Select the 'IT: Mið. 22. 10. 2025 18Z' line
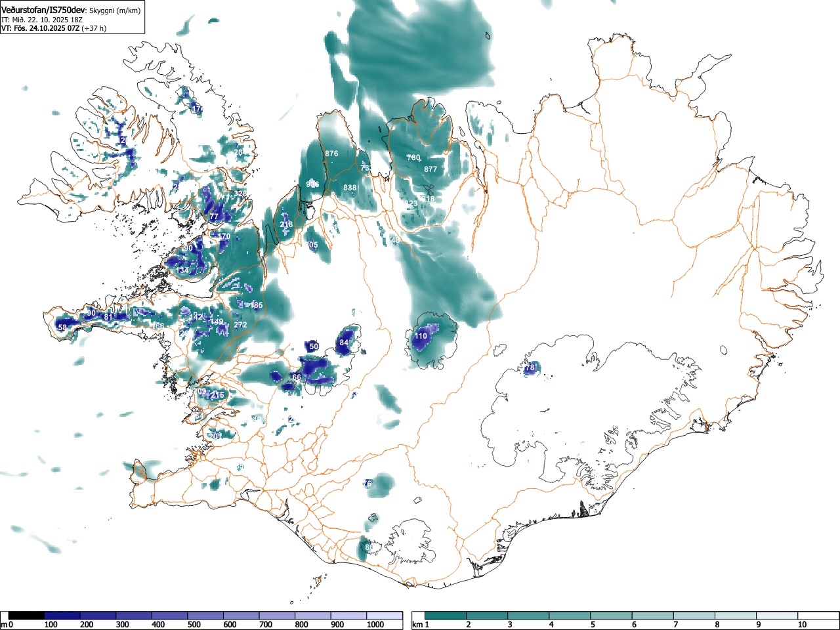Screen dimensions: 840x630 click(x=42, y=20)
